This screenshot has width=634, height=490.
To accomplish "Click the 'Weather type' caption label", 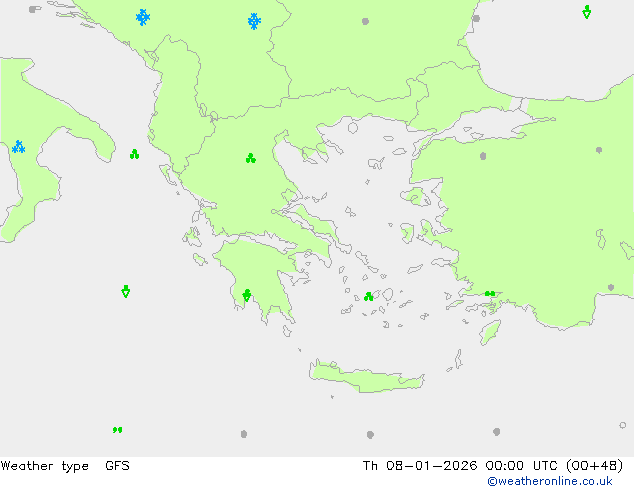I will [x=44, y=466].
